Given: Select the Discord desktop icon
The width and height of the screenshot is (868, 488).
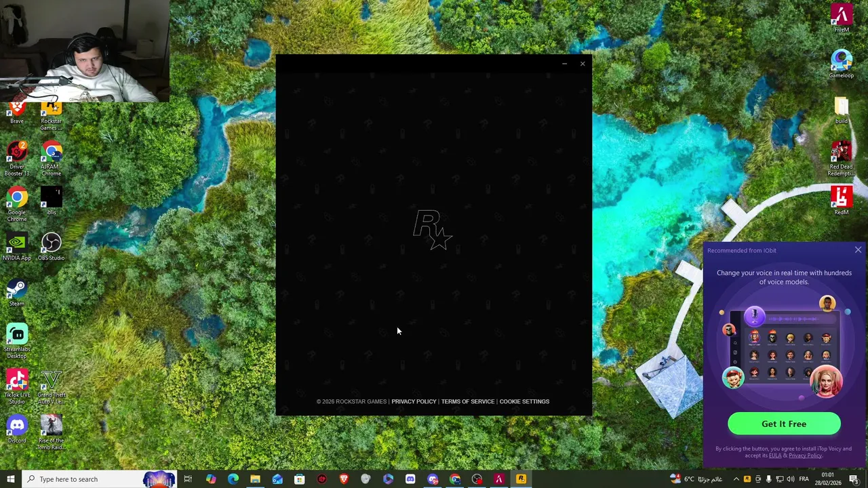Looking at the screenshot, I should click(x=17, y=429).
